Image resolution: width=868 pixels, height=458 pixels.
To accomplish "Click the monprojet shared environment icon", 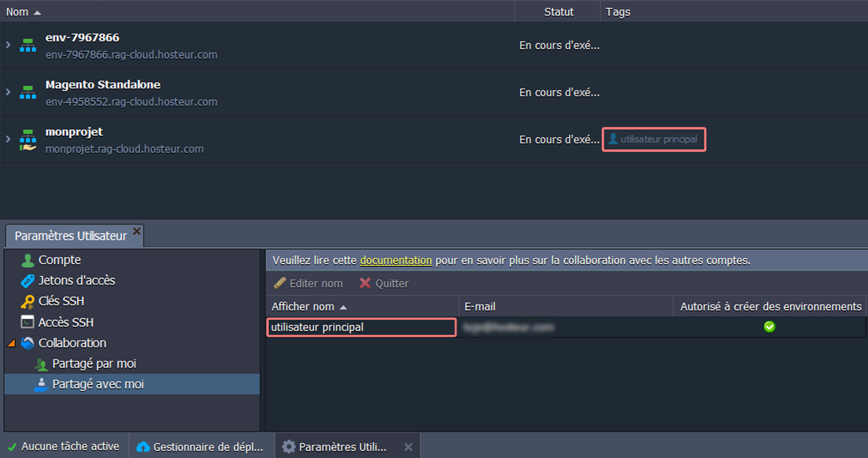I will point(28,140).
